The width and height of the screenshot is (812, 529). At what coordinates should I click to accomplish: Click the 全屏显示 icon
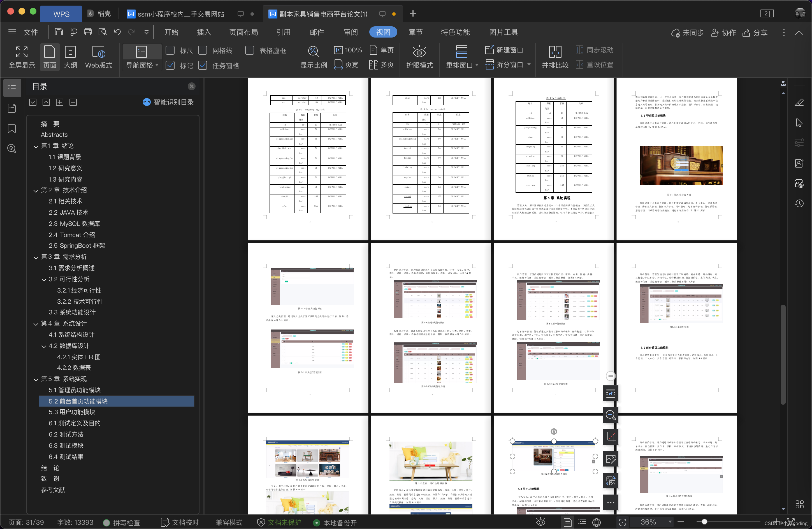click(x=22, y=57)
